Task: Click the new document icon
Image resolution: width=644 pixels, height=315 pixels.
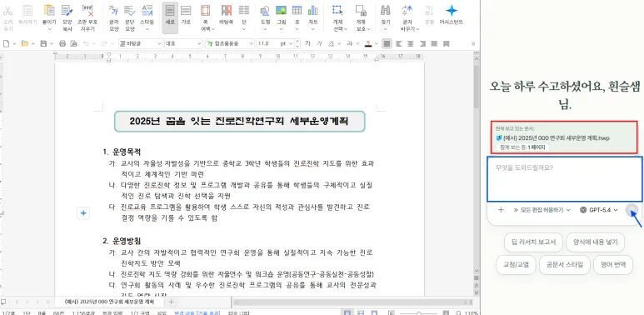Action: pos(6,43)
